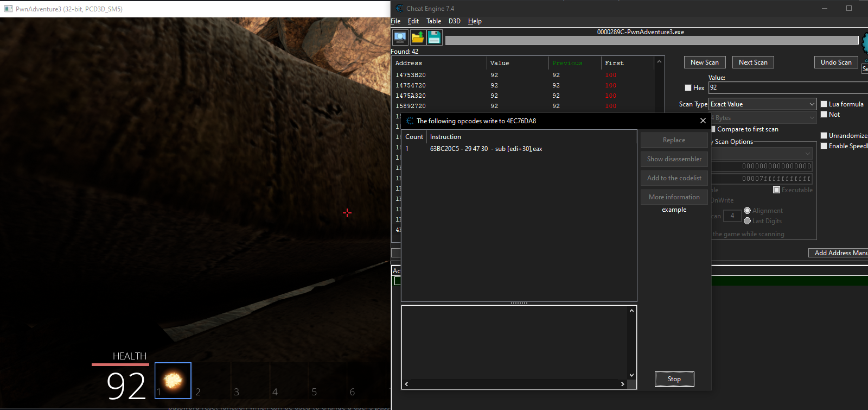The image size is (868, 410).
Task: Click the Count column header
Action: pyautogui.click(x=414, y=137)
